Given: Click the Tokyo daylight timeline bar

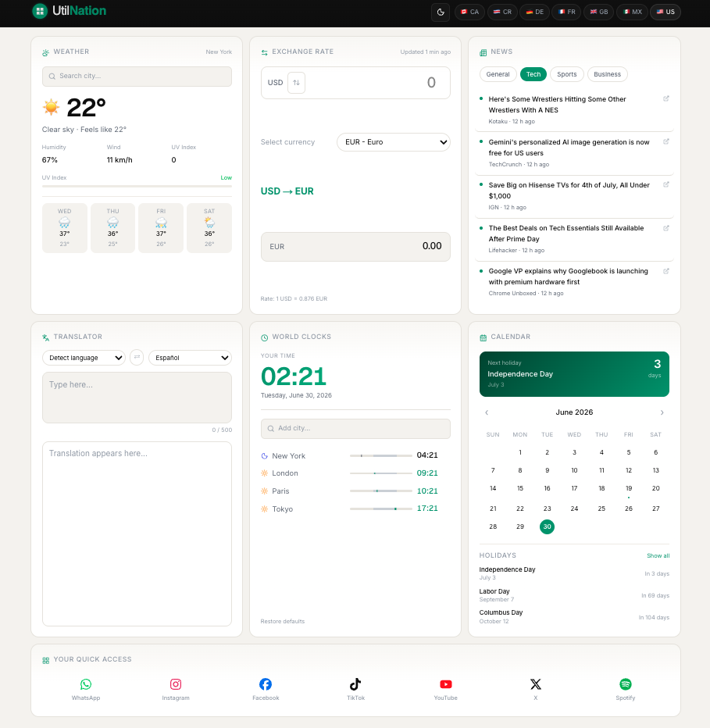Looking at the screenshot, I should pyautogui.click(x=380, y=509).
